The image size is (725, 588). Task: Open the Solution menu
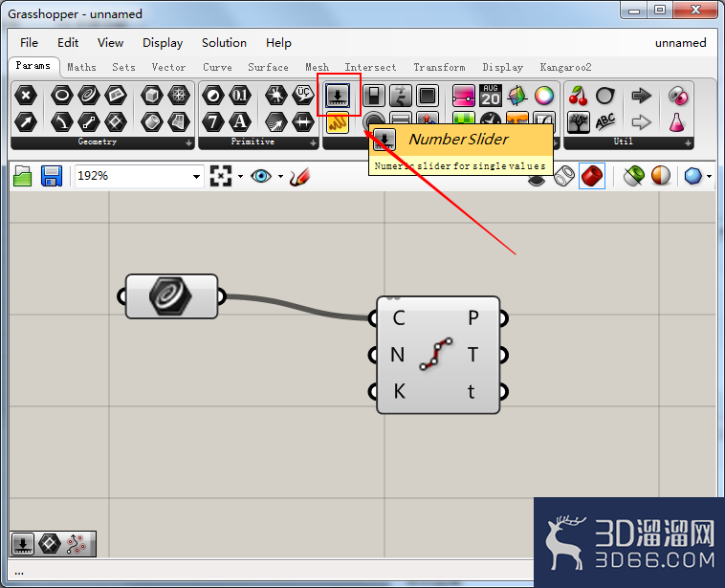coord(224,43)
